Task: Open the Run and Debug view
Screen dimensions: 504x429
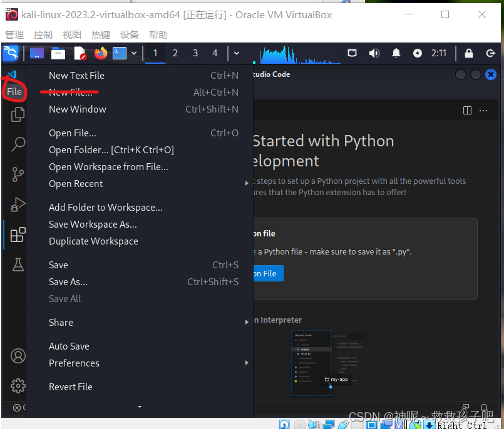Action: click(18, 204)
